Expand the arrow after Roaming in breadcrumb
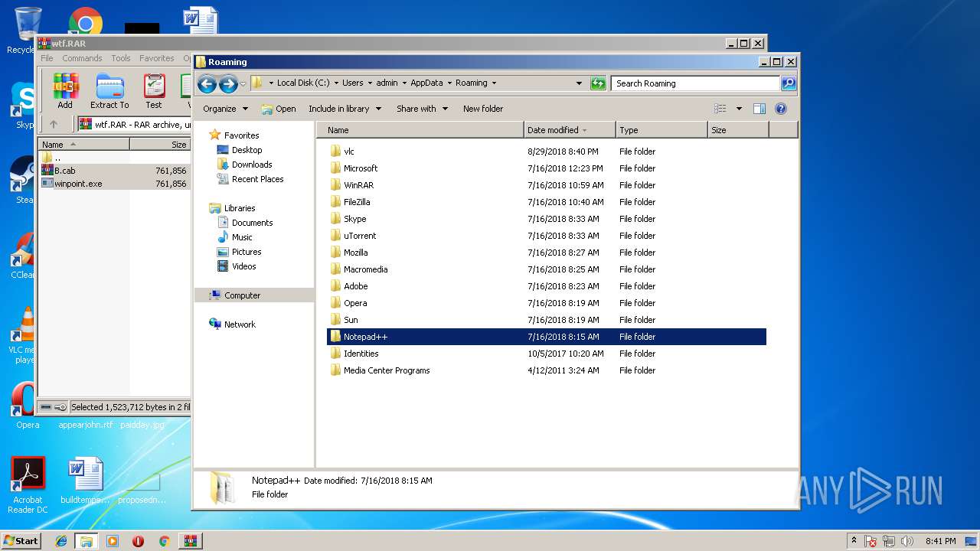 [494, 83]
